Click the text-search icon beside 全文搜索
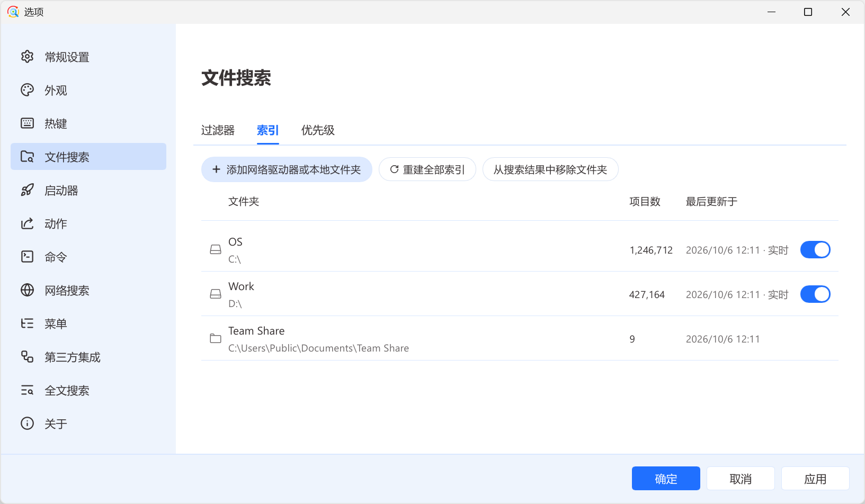 point(27,390)
